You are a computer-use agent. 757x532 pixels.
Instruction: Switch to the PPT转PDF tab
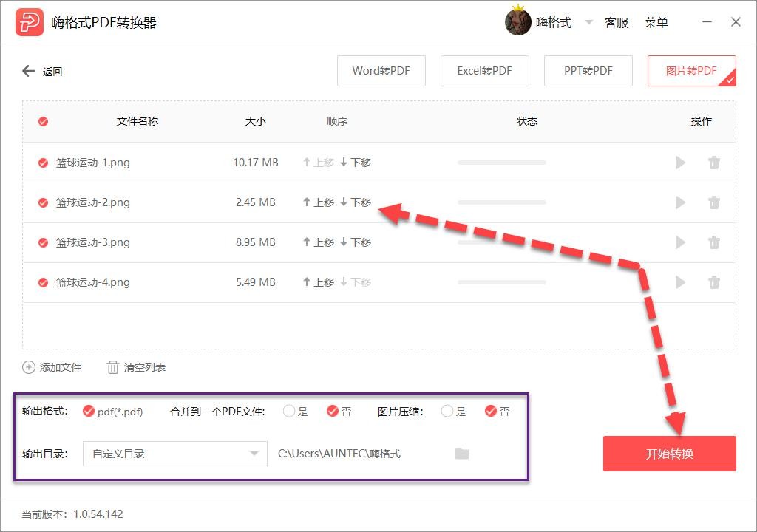pyautogui.click(x=588, y=71)
